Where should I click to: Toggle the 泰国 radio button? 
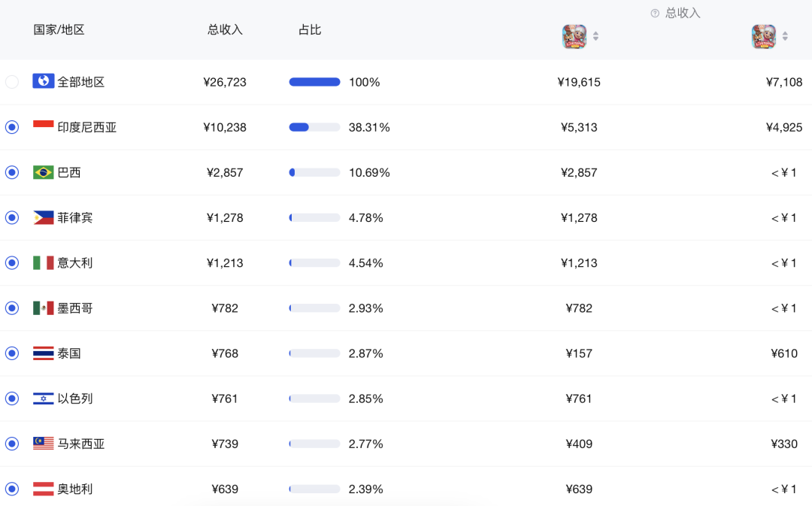point(12,353)
